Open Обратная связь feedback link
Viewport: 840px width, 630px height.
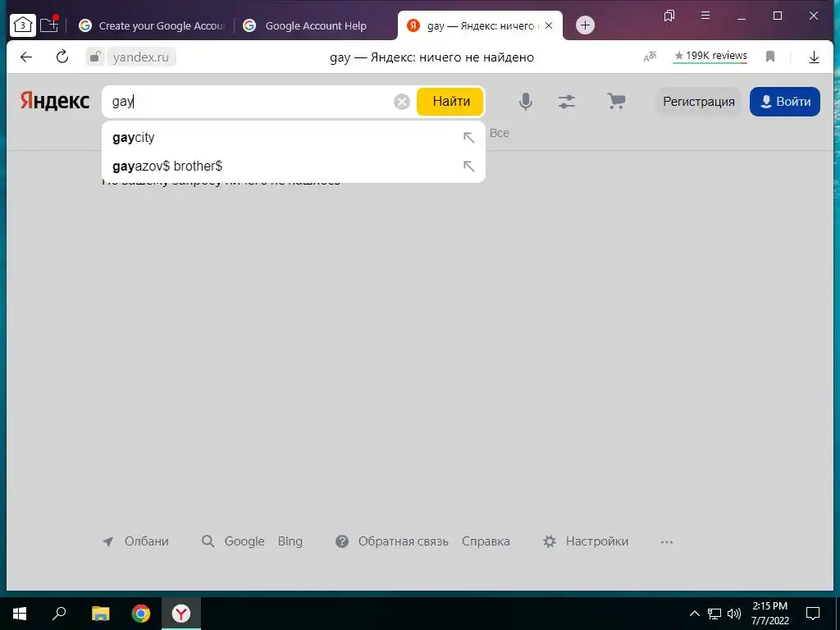coord(403,541)
